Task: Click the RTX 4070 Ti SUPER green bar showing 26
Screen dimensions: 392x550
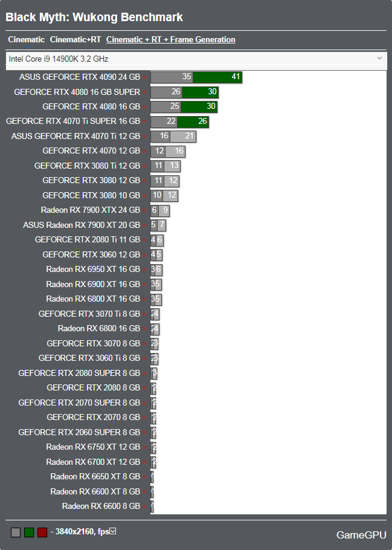Action: (x=193, y=121)
